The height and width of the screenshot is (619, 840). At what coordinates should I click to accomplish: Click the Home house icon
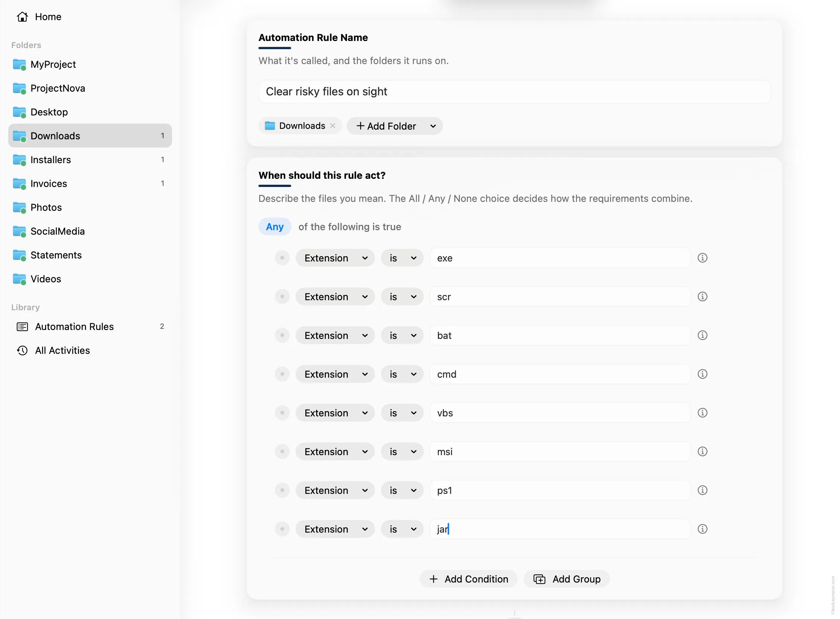pos(22,16)
